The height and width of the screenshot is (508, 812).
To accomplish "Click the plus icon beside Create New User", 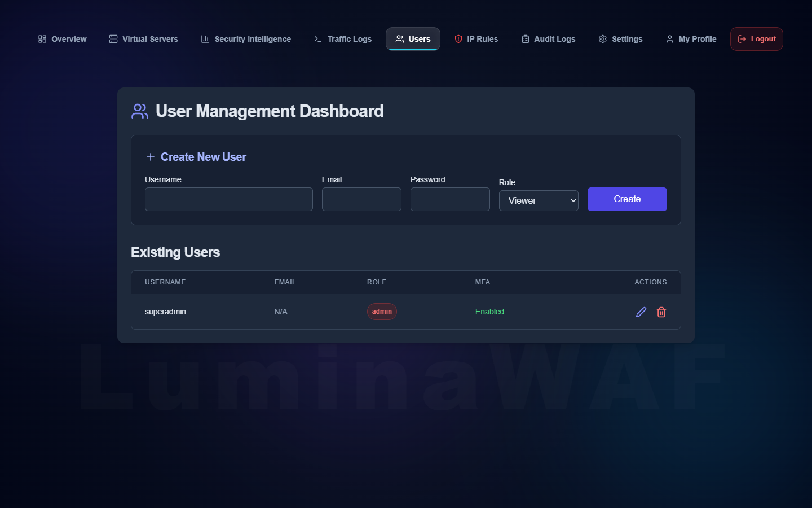I will click(x=150, y=157).
